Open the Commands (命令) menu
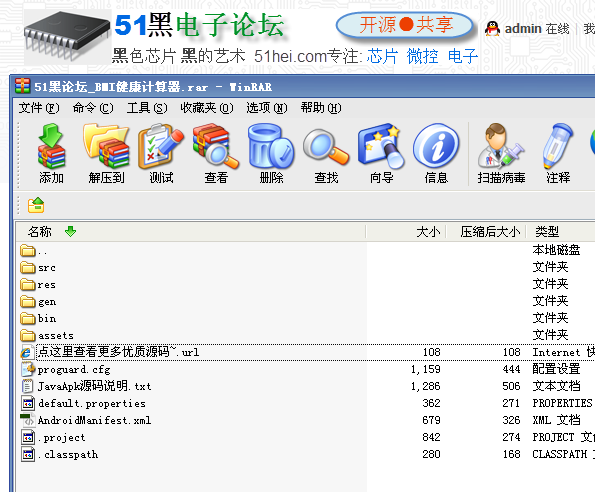This screenshot has height=492, width=595. click(x=93, y=108)
